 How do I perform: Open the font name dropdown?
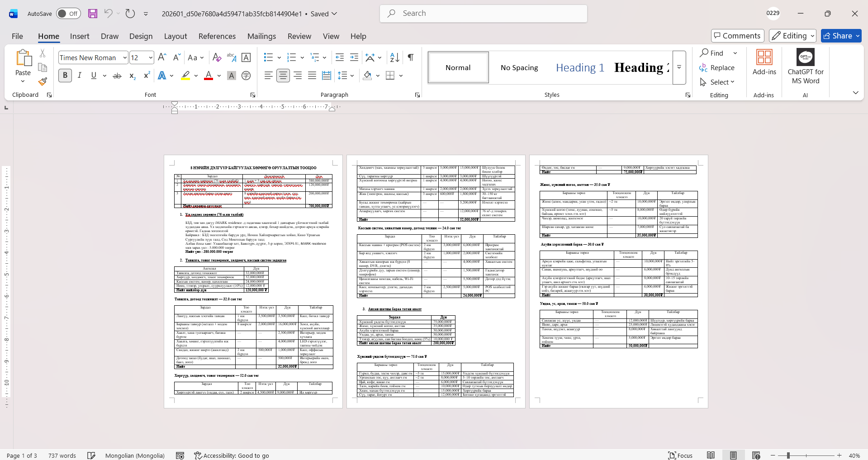(125, 58)
